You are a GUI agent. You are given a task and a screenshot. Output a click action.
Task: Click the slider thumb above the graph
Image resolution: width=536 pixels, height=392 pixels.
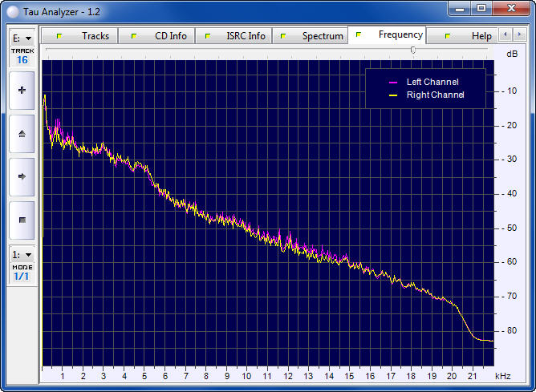(x=413, y=50)
